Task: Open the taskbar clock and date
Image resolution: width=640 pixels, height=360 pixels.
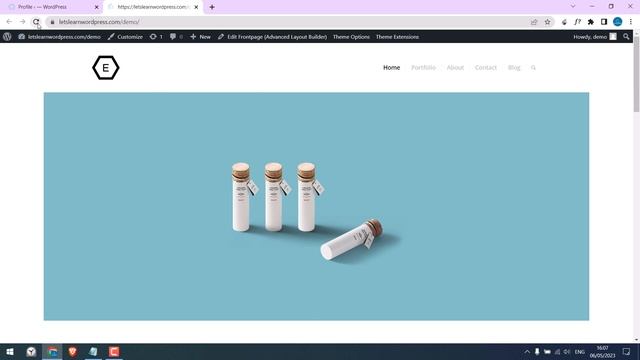Action: 602,352
